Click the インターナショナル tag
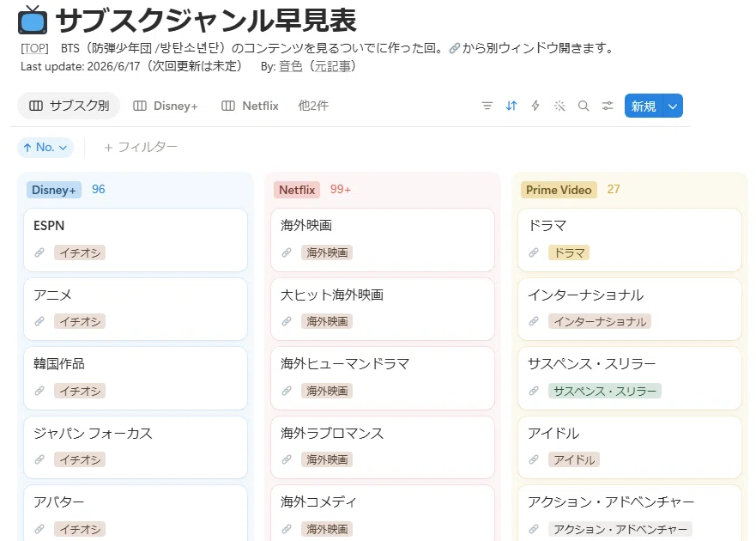Screen dimensions: 756x541 [600, 321]
